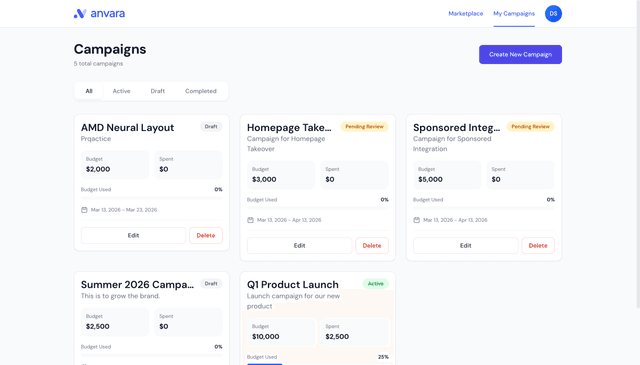
Task: Go to Marketplace page
Action: (x=466, y=13)
